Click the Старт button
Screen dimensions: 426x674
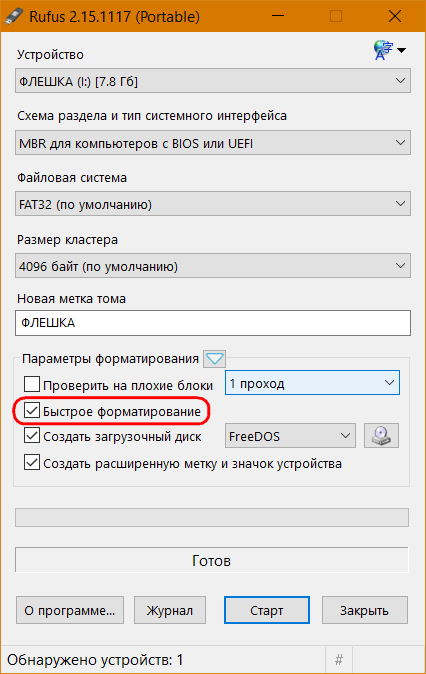click(267, 610)
